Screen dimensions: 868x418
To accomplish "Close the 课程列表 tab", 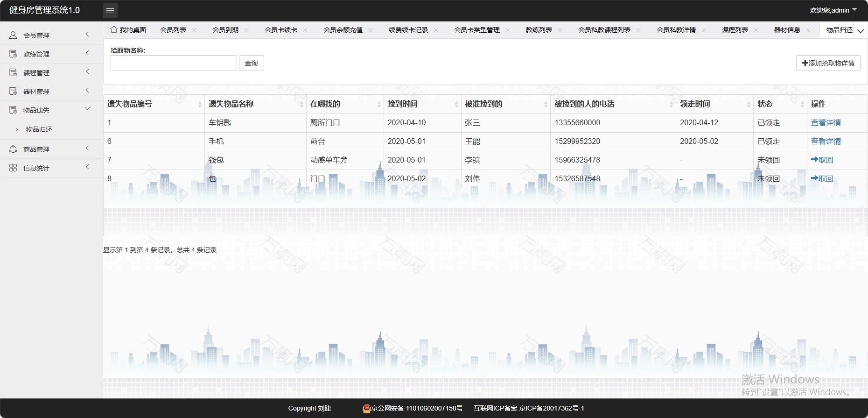I will (x=756, y=30).
